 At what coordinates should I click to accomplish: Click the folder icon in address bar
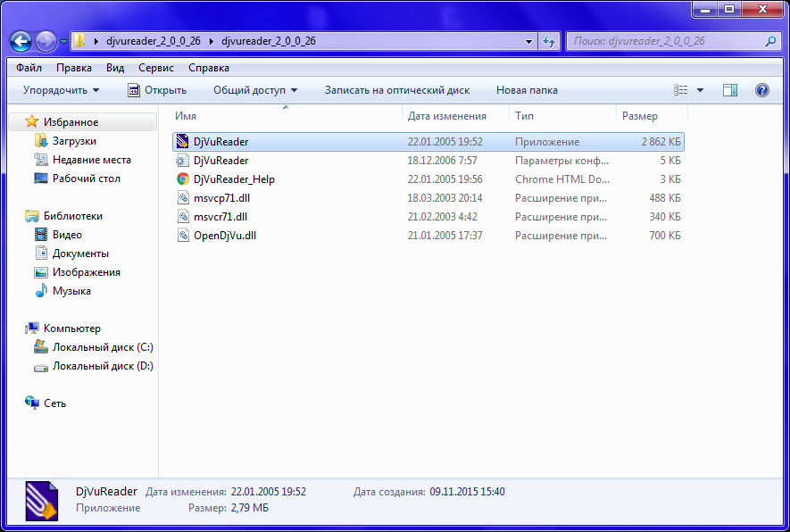(79, 41)
